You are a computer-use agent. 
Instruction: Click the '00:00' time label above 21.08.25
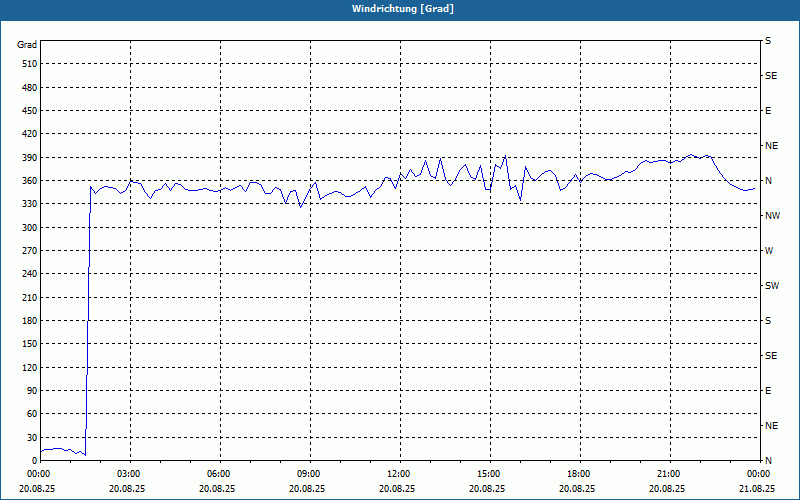click(x=757, y=474)
